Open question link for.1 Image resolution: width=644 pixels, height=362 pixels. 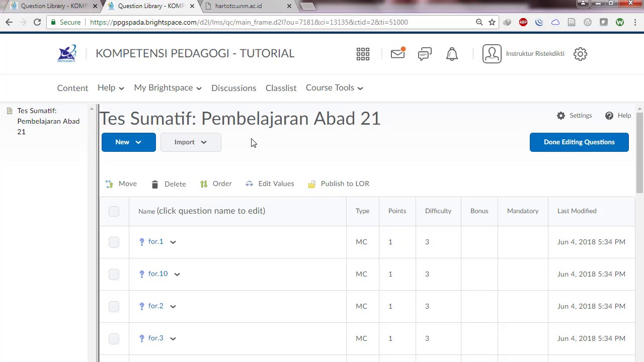pyautogui.click(x=155, y=242)
